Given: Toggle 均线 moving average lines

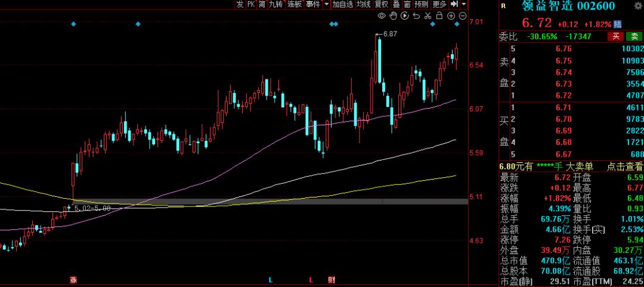Looking at the screenshot, I should [363, 4].
